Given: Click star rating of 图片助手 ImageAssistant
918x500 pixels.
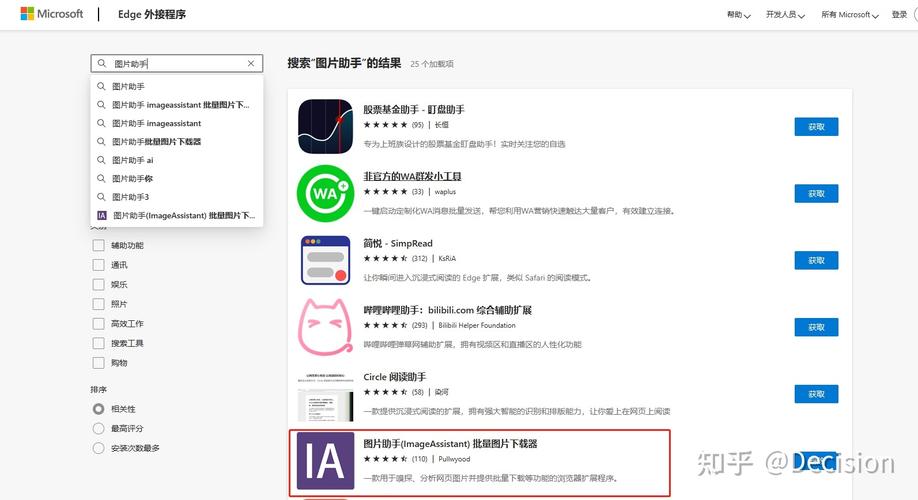Looking at the screenshot, I should [x=385, y=459].
